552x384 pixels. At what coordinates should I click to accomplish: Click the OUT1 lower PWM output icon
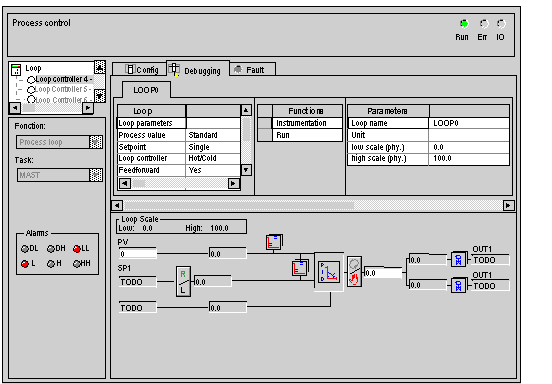tap(458, 285)
